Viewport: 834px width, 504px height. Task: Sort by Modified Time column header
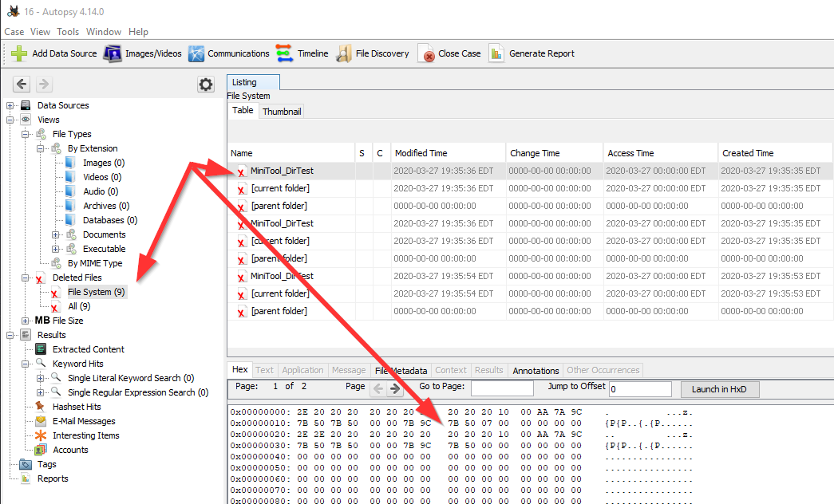click(448, 153)
